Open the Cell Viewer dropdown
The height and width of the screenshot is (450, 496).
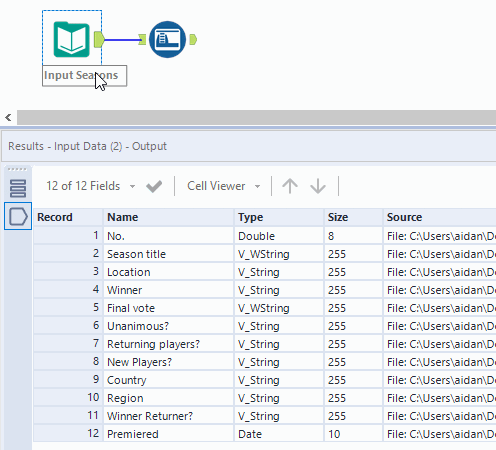(224, 186)
